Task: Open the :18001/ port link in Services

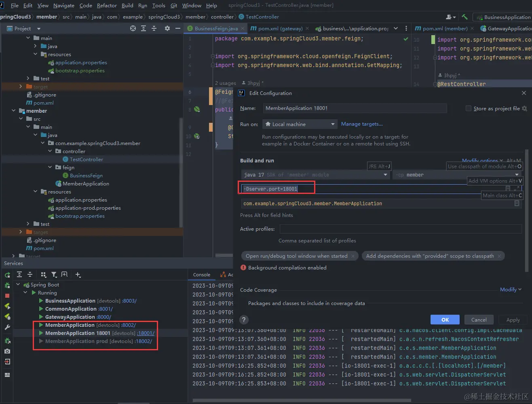Action: point(146,333)
